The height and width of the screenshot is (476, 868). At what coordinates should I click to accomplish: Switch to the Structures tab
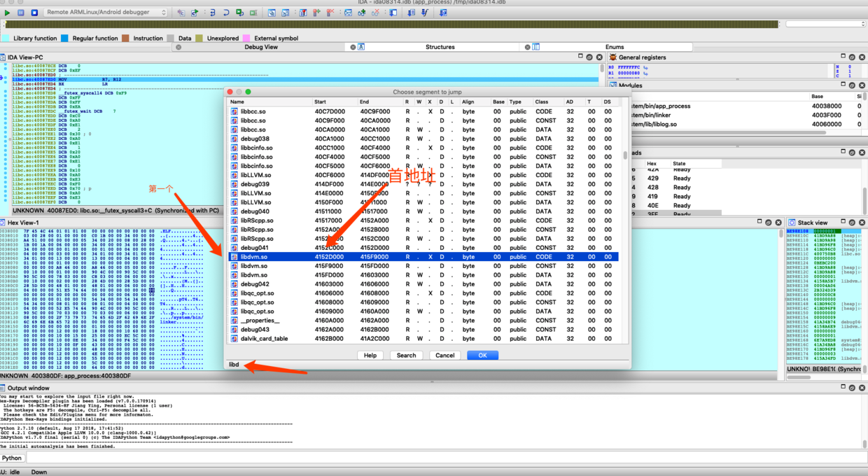pos(440,47)
